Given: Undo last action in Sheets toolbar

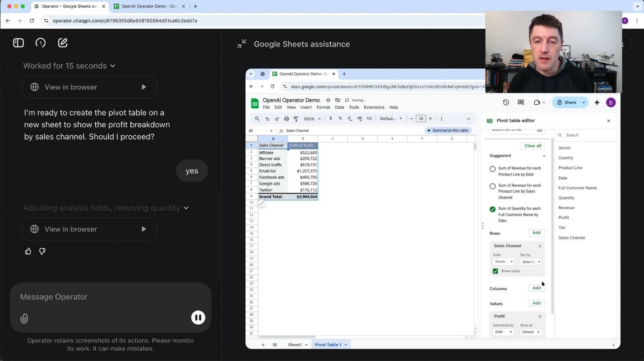Looking at the screenshot, I should pos(267,119).
